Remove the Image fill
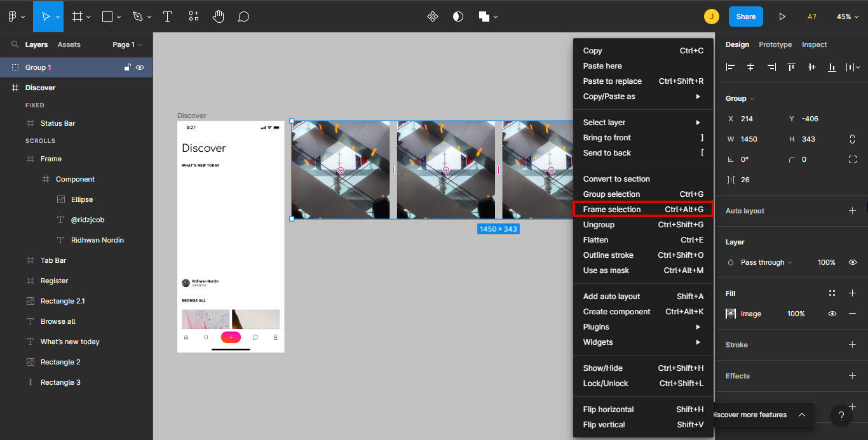The image size is (868, 440). [853, 314]
